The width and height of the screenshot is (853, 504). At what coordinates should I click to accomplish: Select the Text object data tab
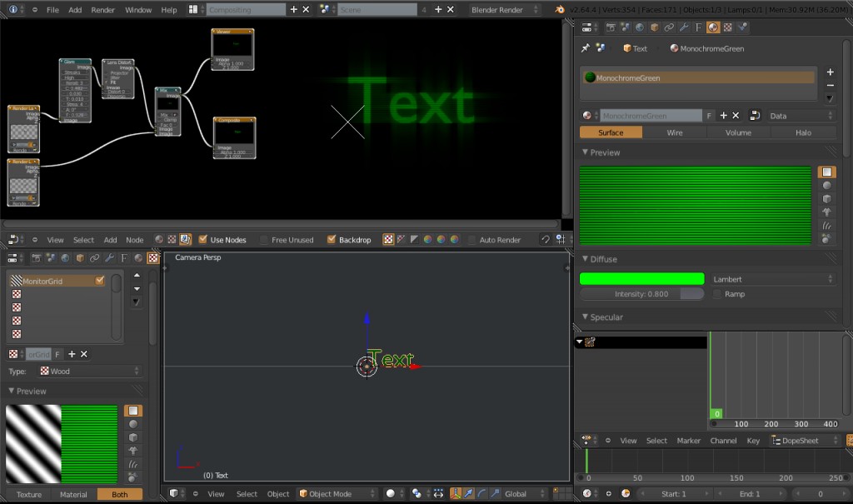pos(697,27)
